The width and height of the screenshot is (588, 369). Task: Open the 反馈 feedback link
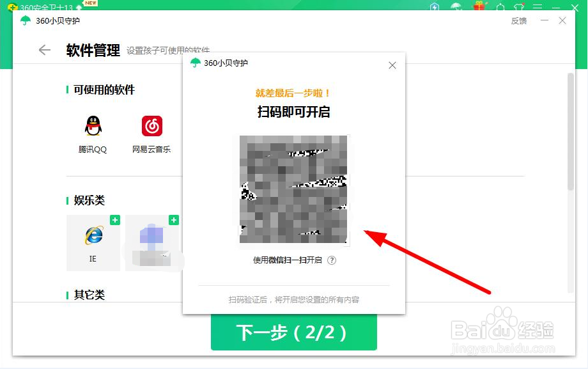click(x=518, y=20)
